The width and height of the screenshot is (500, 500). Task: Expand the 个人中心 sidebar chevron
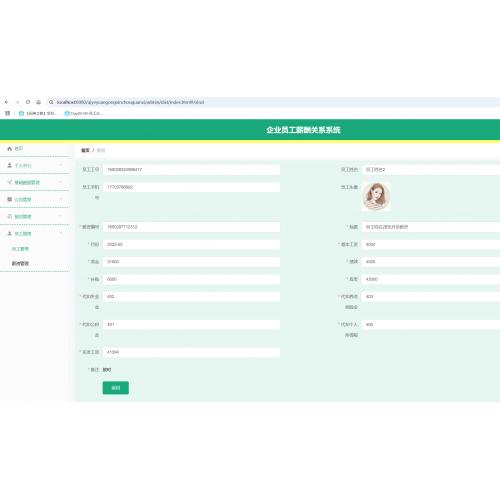61,165
